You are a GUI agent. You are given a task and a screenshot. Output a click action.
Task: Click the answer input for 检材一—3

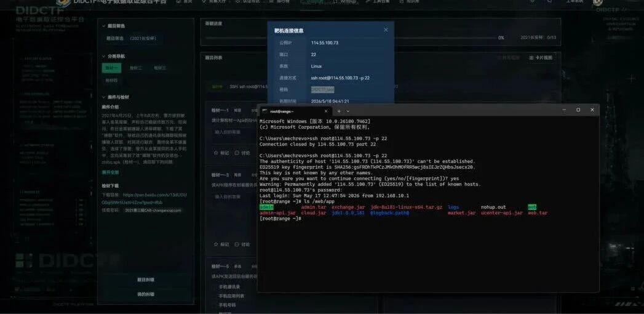pos(234,197)
